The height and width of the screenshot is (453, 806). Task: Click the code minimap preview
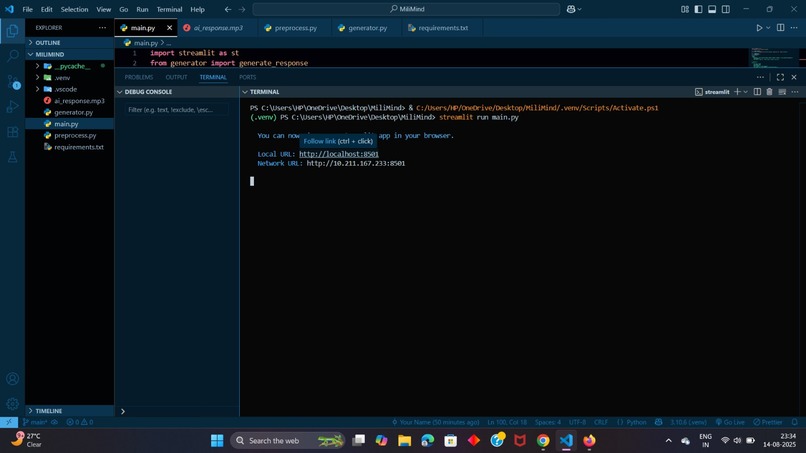(773, 58)
